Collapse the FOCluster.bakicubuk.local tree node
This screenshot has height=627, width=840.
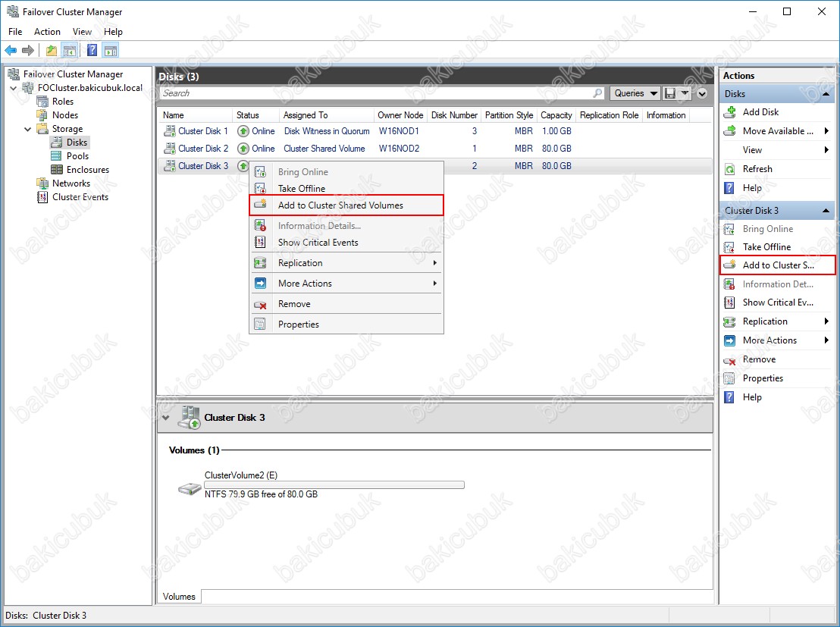(14, 88)
